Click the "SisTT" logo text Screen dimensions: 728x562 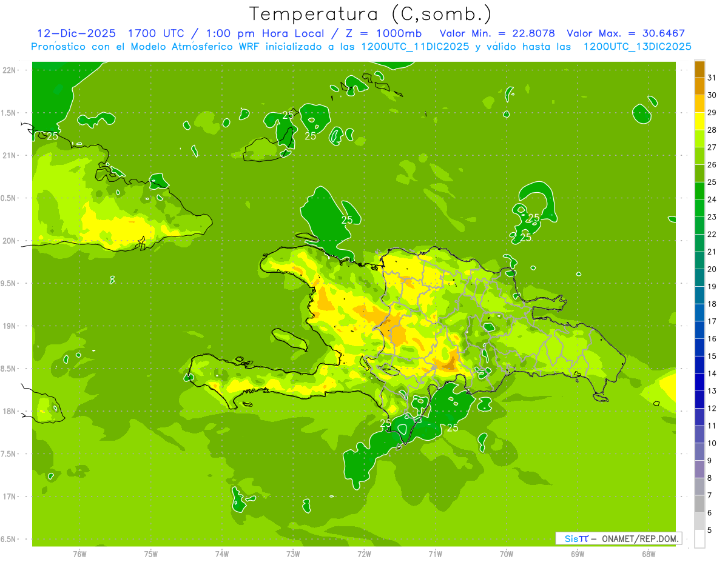coord(576,538)
